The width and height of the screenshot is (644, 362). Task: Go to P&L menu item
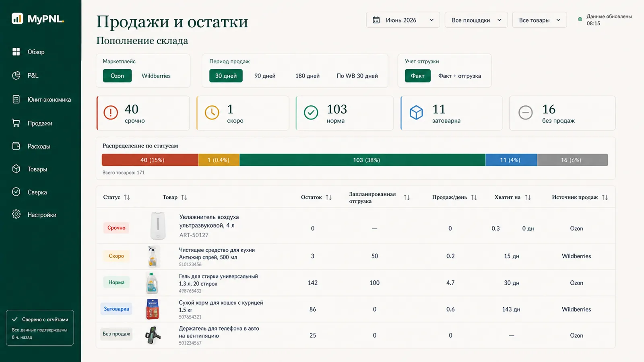pos(33,75)
